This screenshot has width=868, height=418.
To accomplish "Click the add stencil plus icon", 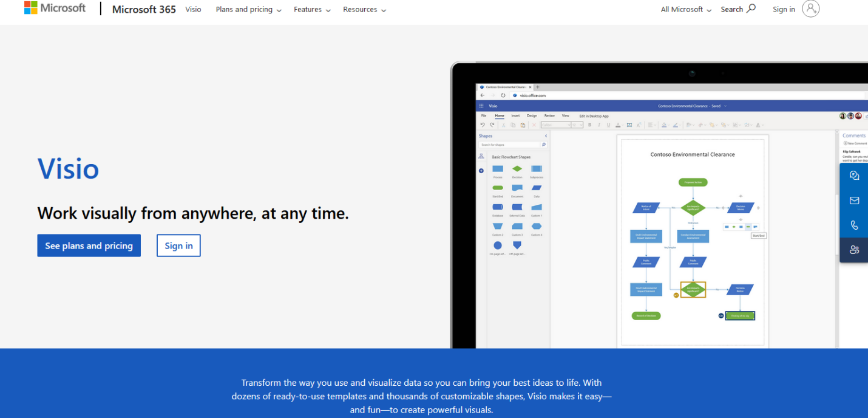I will coord(481,171).
